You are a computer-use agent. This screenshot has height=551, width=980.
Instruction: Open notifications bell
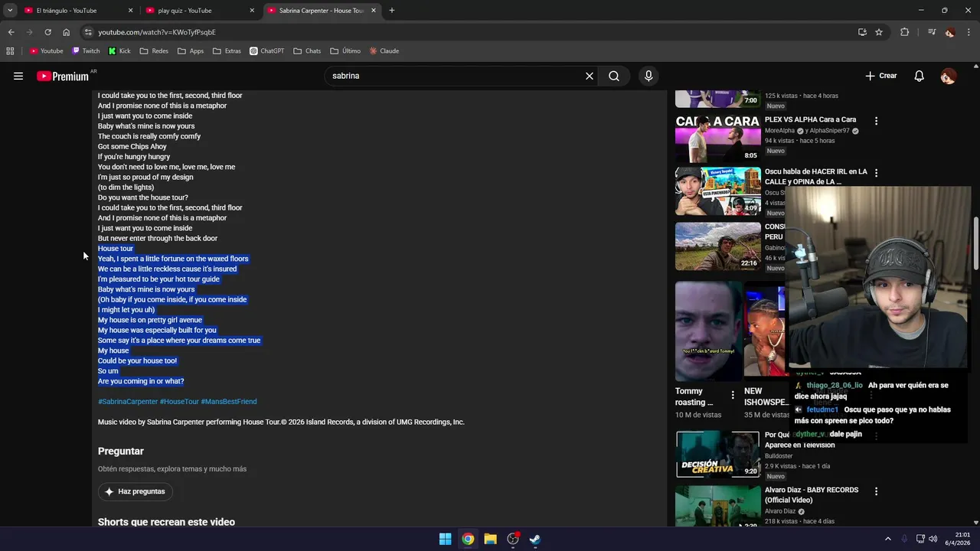[920, 76]
